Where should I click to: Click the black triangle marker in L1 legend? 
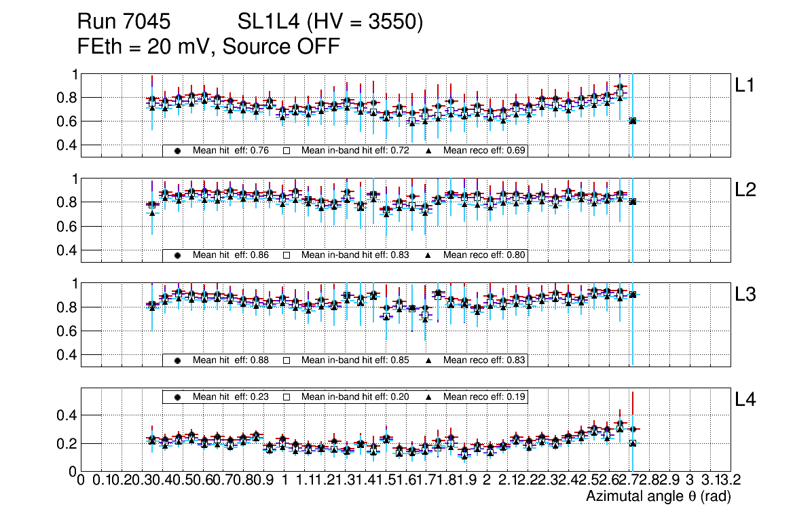(x=429, y=151)
